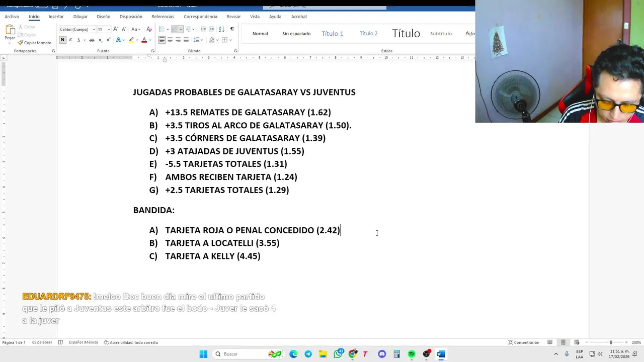Image resolution: width=644 pixels, height=362 pixels.
Task: Toggle Concentración focus mode
Action: [x=524, y=342]
